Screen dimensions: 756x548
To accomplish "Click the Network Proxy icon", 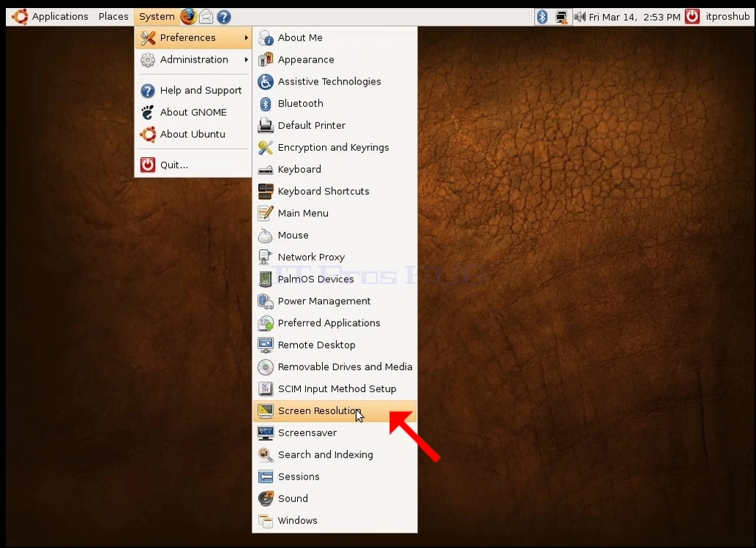I will (265, 257).
